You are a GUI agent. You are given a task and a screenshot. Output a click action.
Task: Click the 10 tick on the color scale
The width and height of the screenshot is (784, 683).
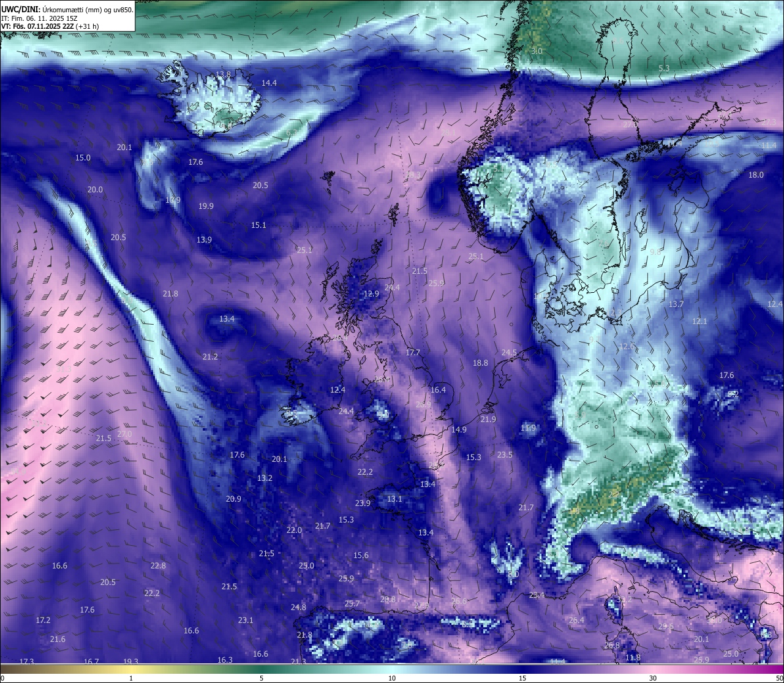pos(392,678)
